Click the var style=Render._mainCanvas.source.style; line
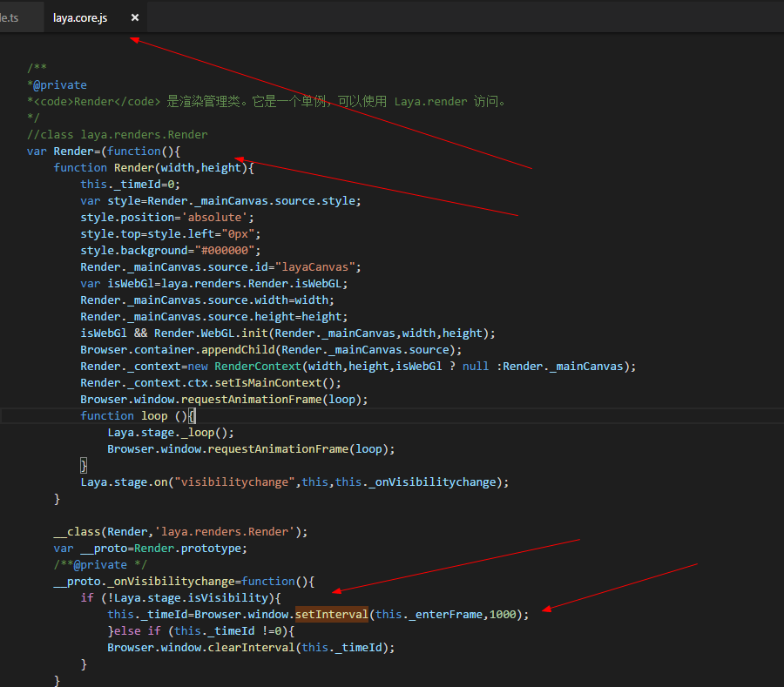 pyautogui.click(x=220, y=200)
